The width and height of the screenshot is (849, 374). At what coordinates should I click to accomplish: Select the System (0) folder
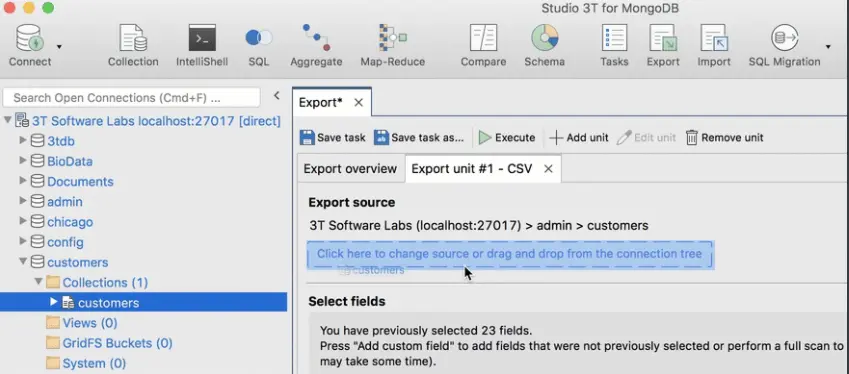point(94,364)
